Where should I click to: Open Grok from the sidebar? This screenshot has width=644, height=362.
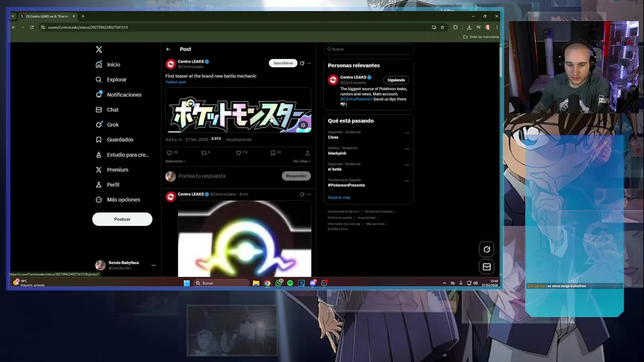coord(107,125)
